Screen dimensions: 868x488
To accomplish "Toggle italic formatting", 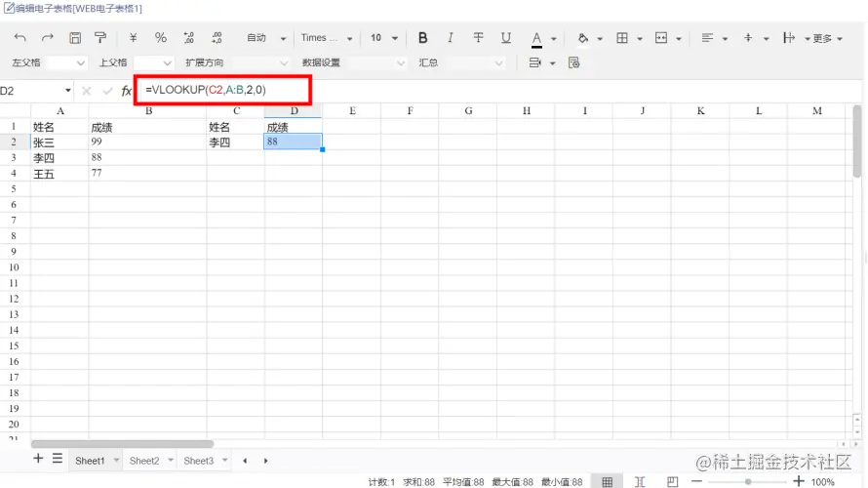I will coord(450,38).
